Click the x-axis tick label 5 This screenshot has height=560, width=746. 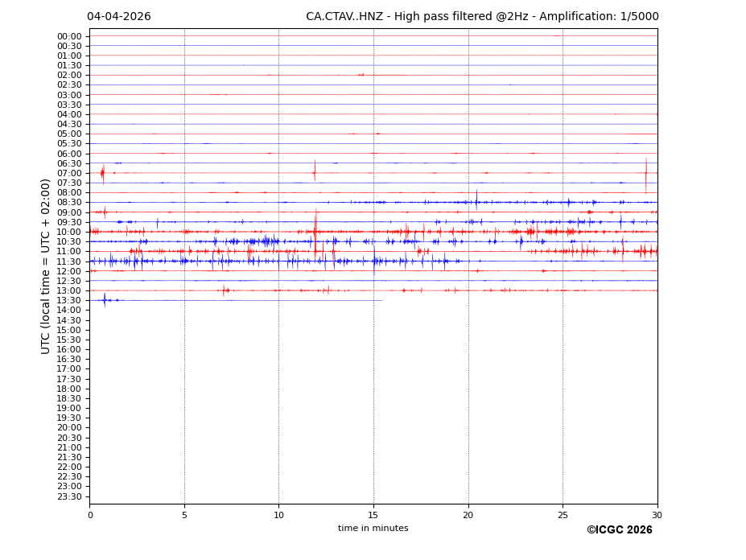pos(184,515)
